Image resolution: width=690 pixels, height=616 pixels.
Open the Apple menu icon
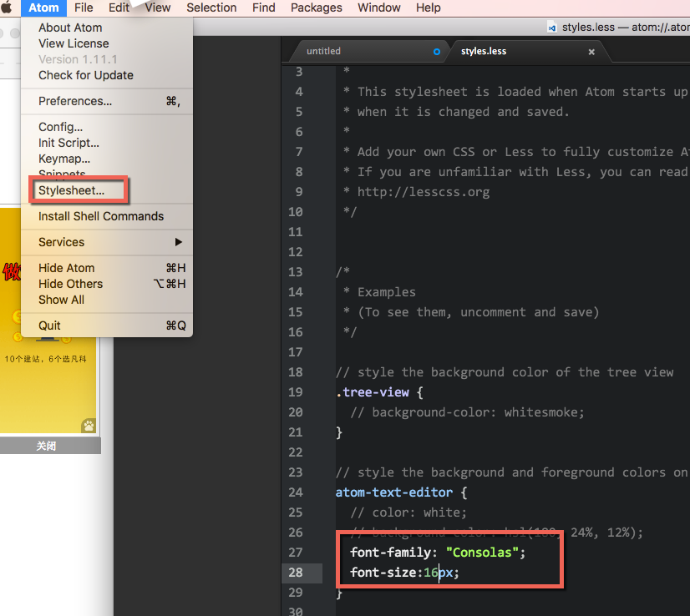(x=7, y=8)
